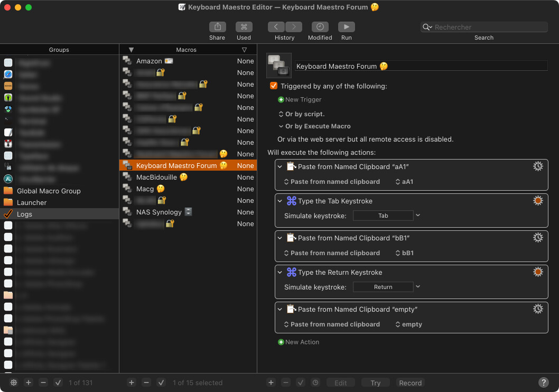Add an action with bottom plus button
The image size is (559, 392).
(271, 382)
